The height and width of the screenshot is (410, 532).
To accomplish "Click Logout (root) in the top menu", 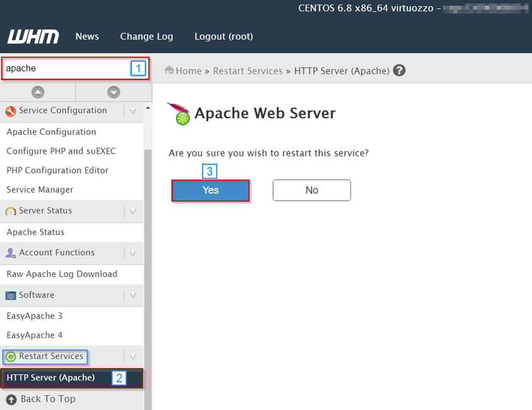I will pos(223,36).
